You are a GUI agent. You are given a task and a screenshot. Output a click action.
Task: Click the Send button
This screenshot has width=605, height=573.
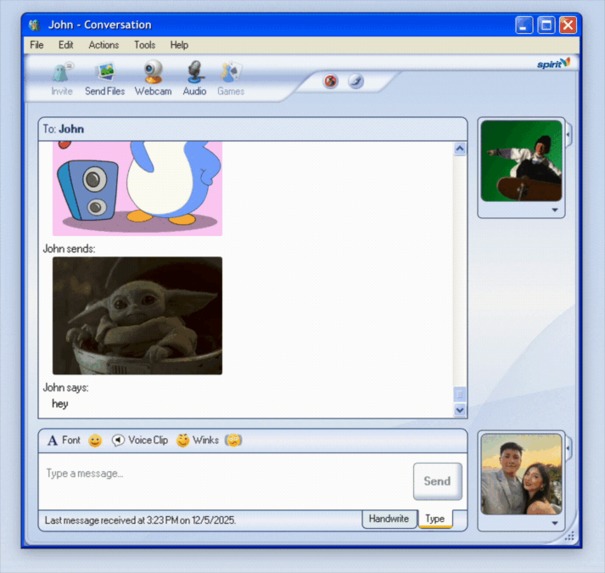pos(437,481)
